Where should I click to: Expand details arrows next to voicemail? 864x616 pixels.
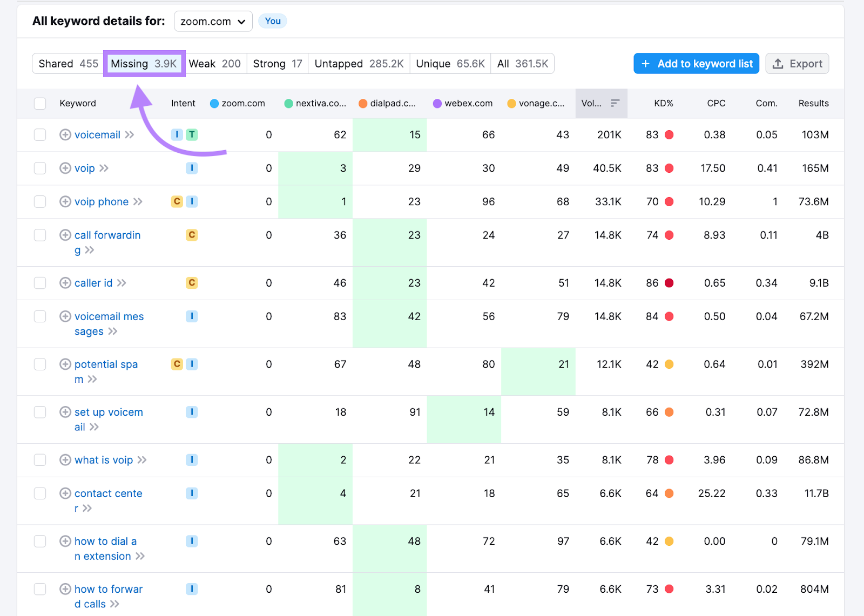(130, 134)
